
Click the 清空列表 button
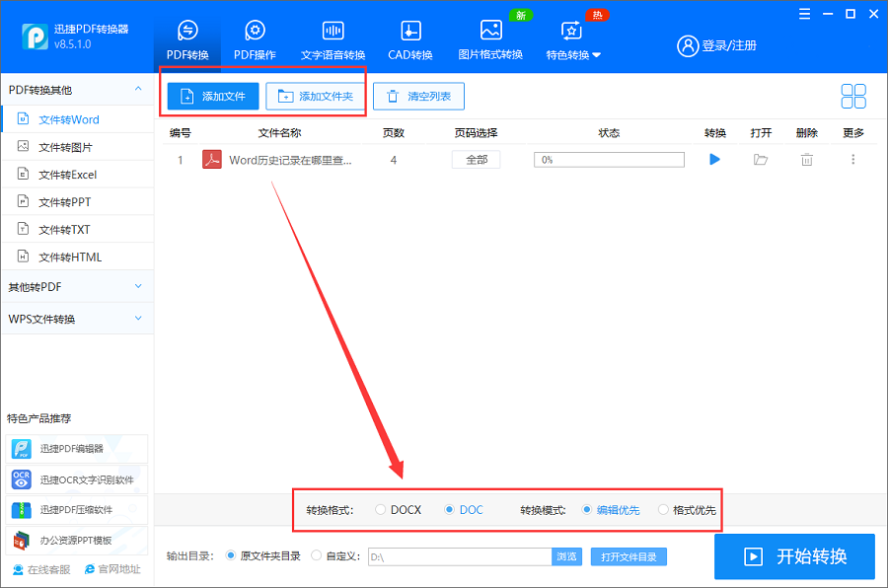pos(418,97)
